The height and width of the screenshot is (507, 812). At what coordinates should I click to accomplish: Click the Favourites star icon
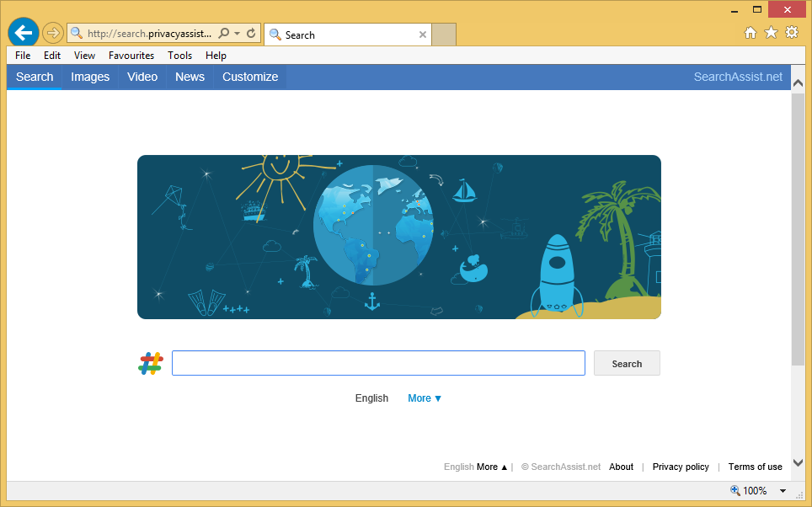tap(771, 33)
